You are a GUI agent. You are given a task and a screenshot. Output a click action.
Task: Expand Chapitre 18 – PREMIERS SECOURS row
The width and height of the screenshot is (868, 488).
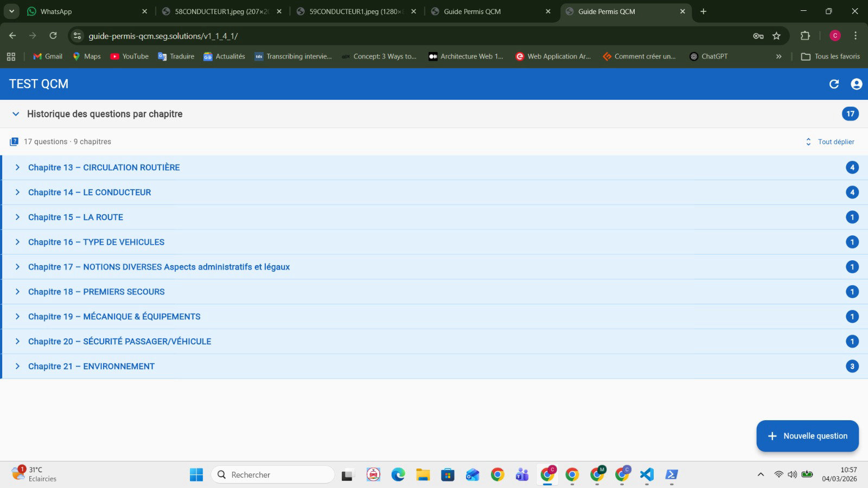click(435, 292)
